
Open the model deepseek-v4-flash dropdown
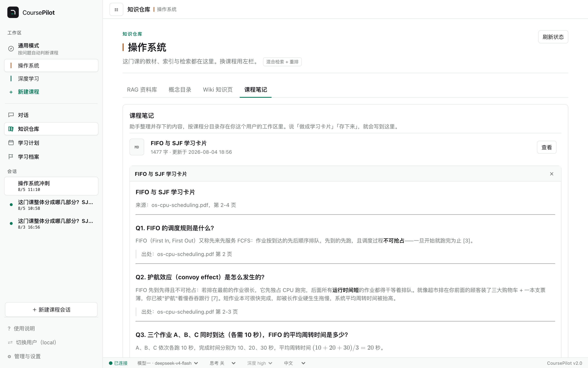[x=168, y=363]
